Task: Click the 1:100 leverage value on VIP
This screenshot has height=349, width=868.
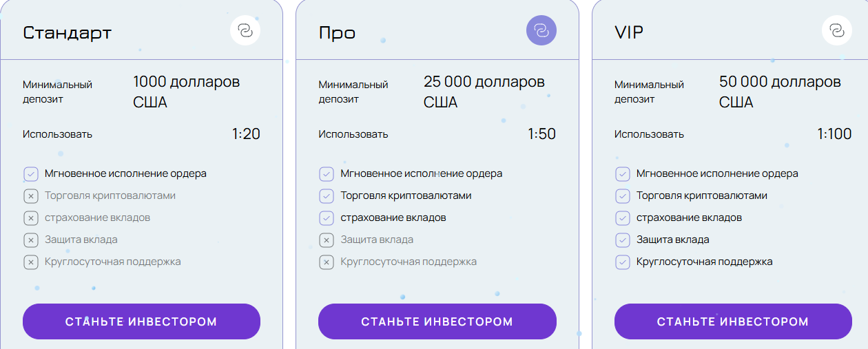Action: coord(834,134)
